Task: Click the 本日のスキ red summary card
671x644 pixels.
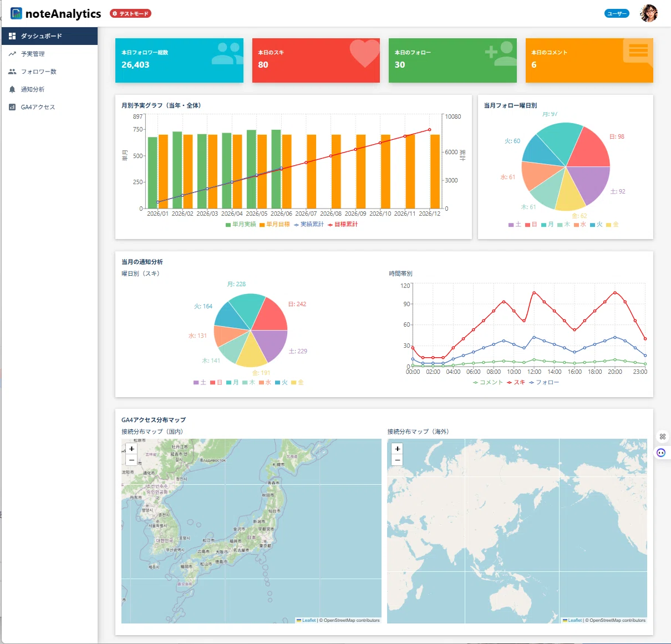Action: coord(316,60)
